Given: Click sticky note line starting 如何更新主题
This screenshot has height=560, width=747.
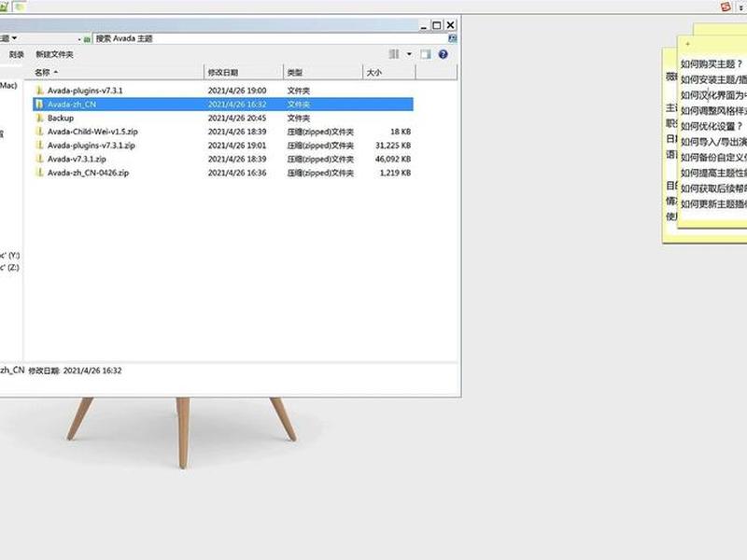Looking at the screenshot, I should point(713,204).
